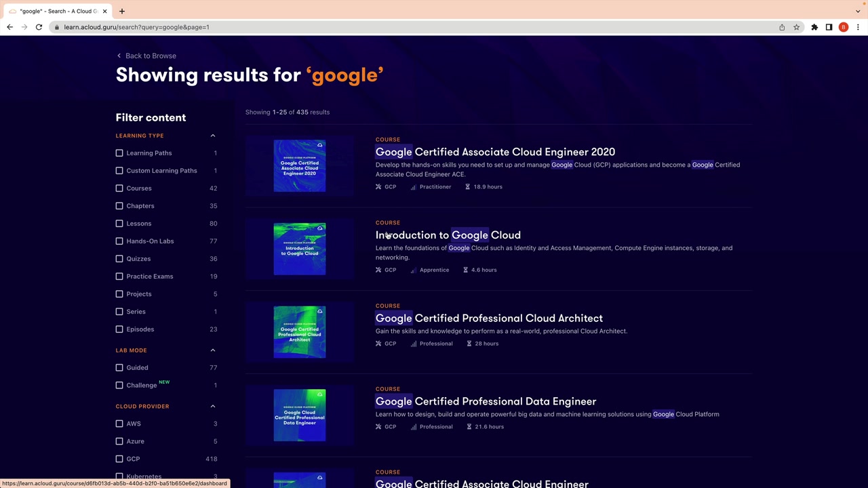Check the Projects filter
The width and height of the screenshot is (868, 488).
tap(119, 294)
